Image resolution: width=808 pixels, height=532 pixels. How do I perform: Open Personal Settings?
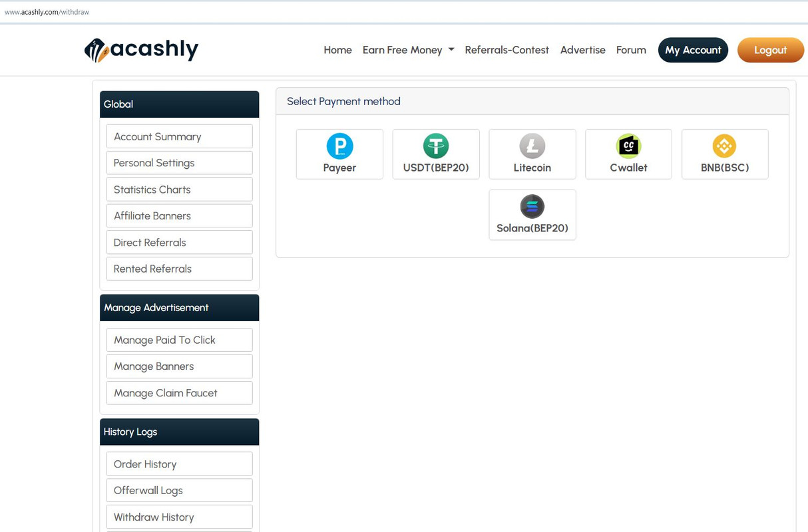[180, 163]
